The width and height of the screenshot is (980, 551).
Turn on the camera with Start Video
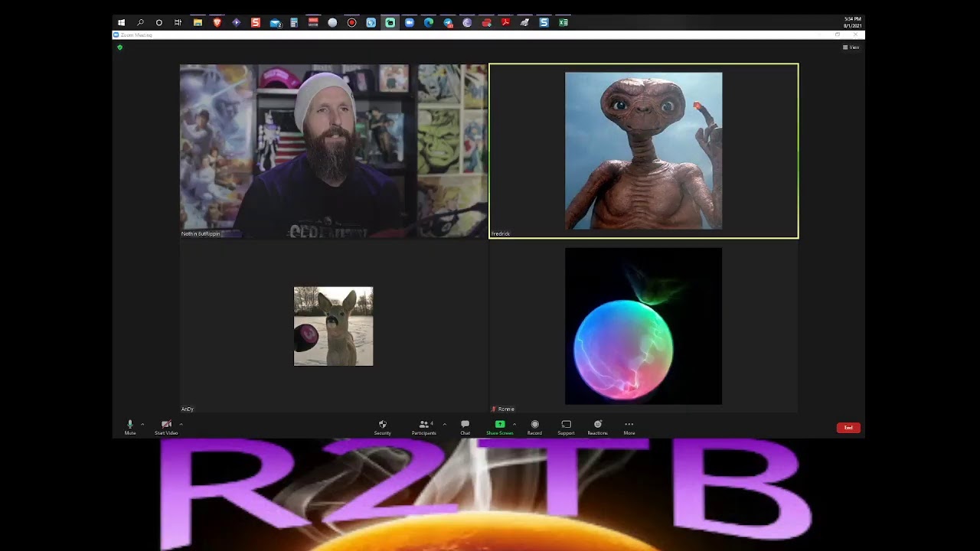[166, 427]
